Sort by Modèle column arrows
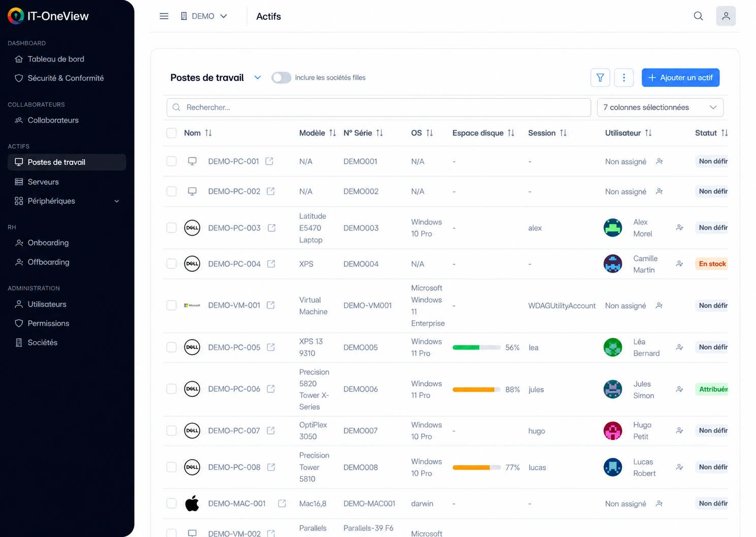This screenshot has height=537, width=756. coord(332,133)
